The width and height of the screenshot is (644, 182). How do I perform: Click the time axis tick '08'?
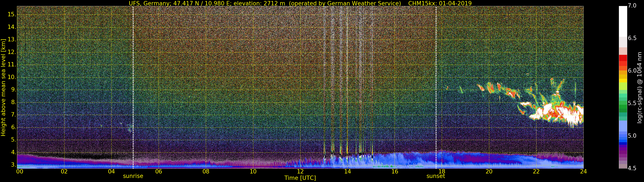[x=206, y=172]
